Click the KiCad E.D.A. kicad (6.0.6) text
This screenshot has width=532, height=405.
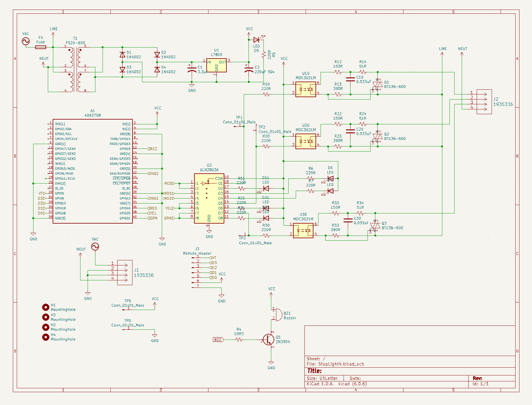coord(337,384)
